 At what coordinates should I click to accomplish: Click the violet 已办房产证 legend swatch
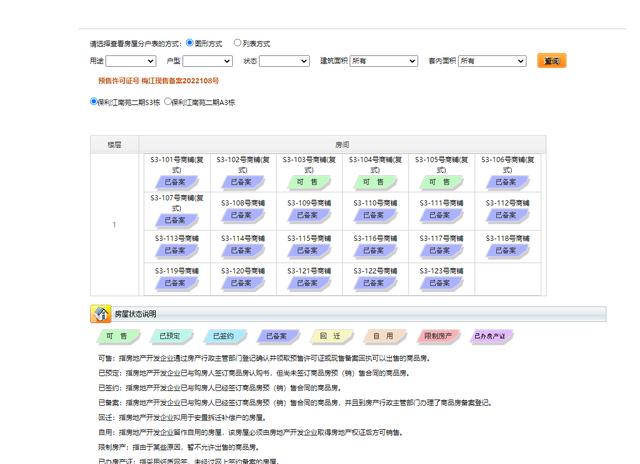pyautogui.click(x=491, y=336)
